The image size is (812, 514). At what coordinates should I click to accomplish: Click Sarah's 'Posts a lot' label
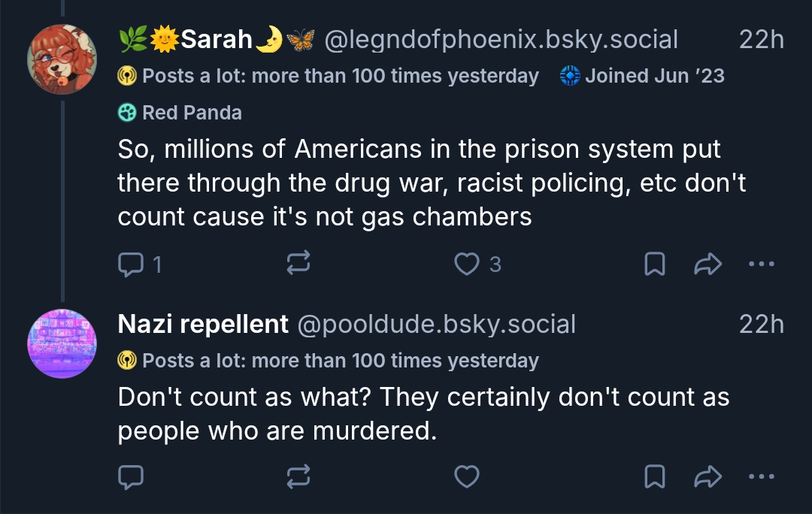[329, 76]
